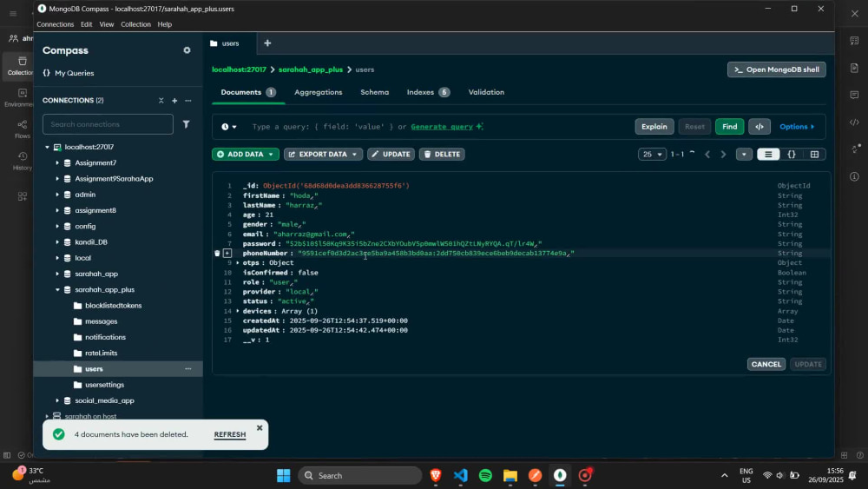The image size is (868, 489).
Task: Open the blacklistedtokens collection
Action: [113, 306]
